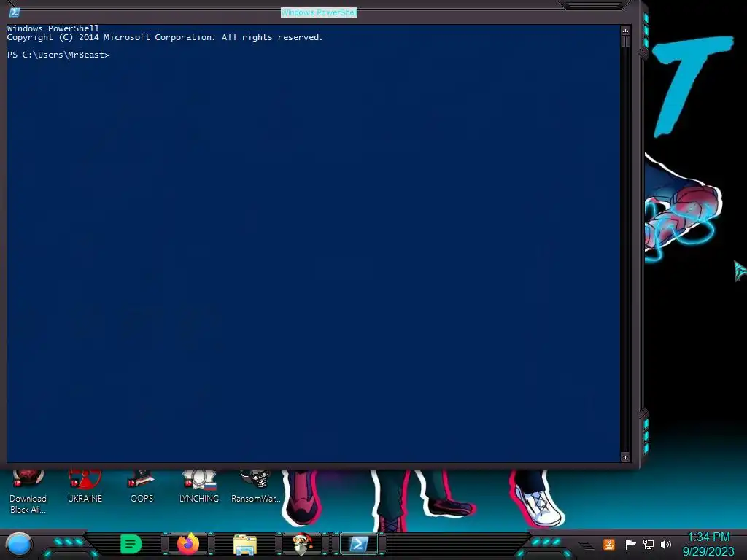Click the PowerShell icon in the title bar
The height and width of the screenshot is (560, 747).
point(15,12)
